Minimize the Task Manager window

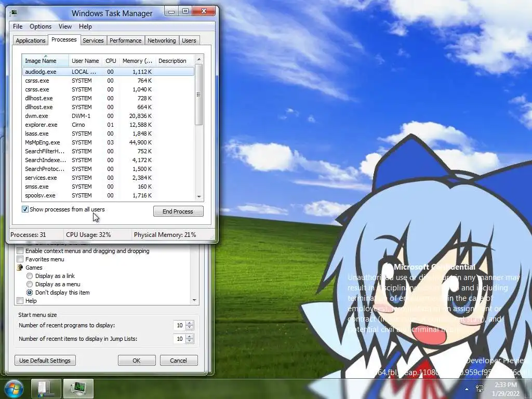(171, 11)
